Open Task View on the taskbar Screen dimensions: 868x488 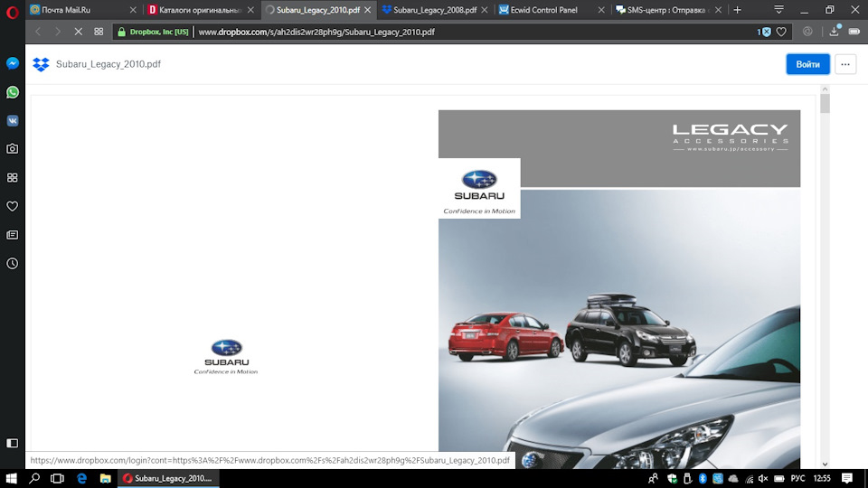[x=57, y=479]
